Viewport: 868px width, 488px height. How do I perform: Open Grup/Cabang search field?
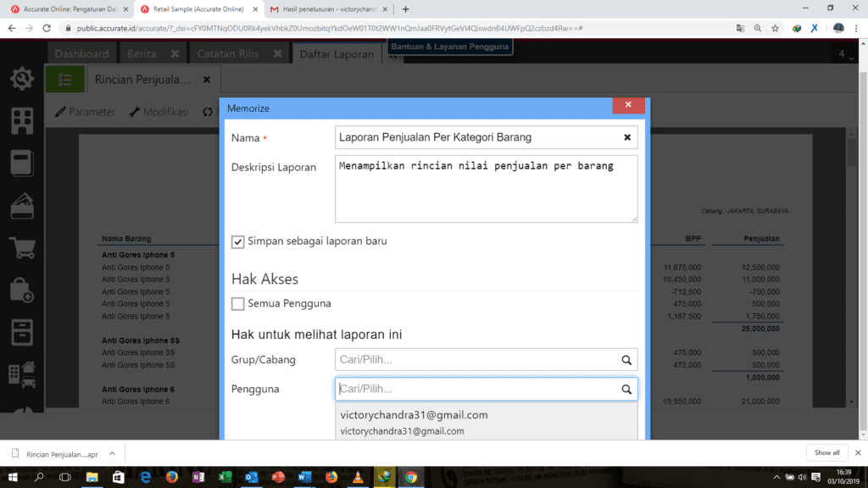click(x=486, y=359)
